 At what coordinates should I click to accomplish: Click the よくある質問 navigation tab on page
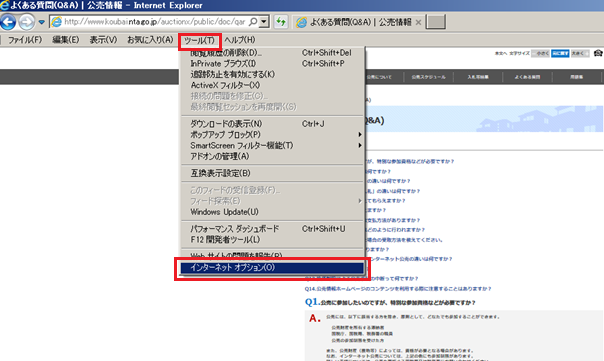[x=527, y=77]
